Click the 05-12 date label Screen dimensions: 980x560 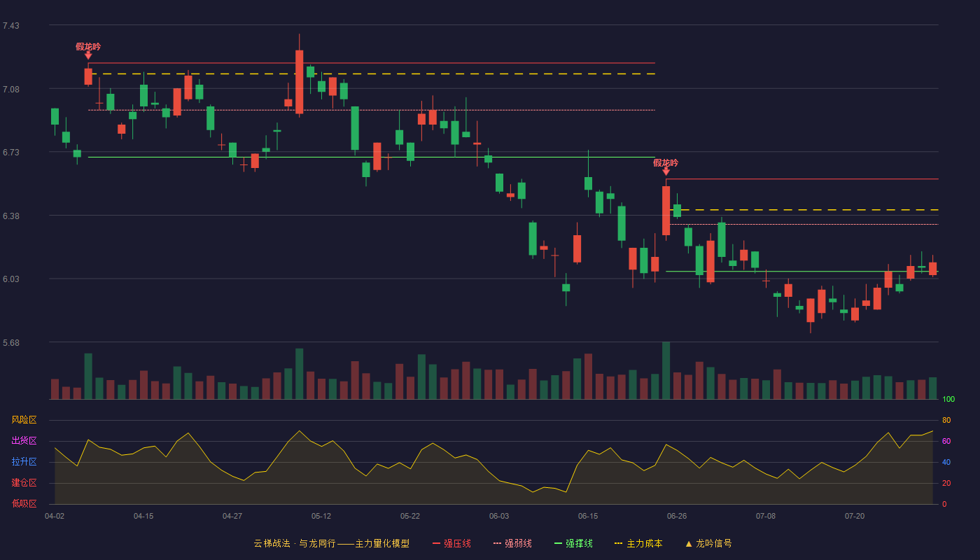[x=321, y=516]
